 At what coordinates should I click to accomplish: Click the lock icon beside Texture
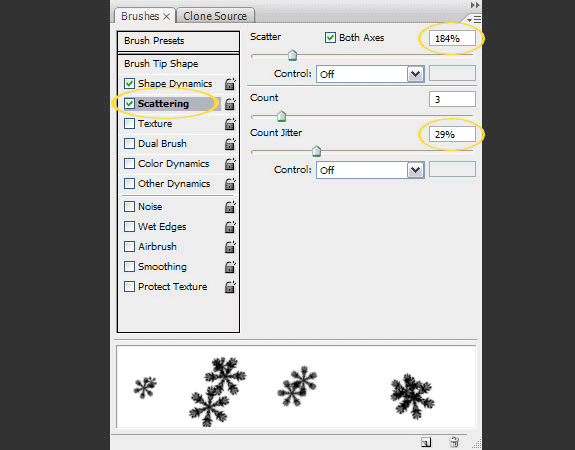pos(230,124)
